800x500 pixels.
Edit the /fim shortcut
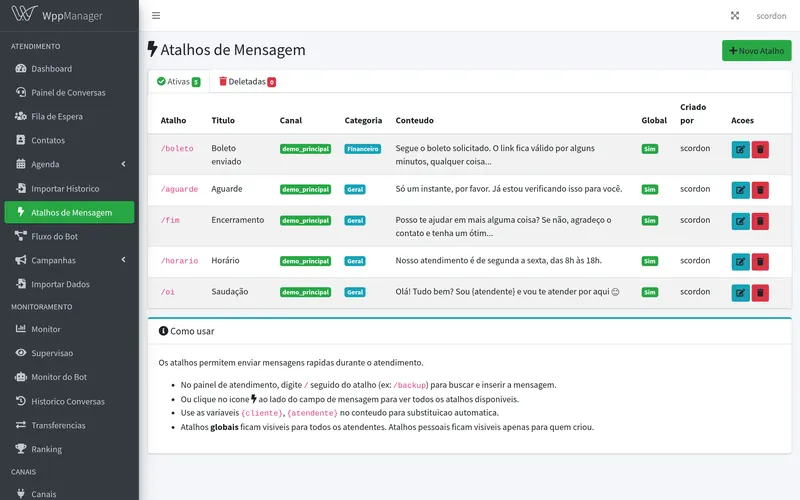coord(740,221)
